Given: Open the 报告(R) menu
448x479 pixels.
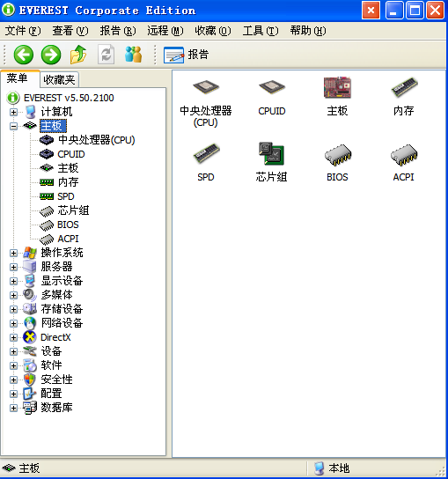Looking at the screenshot, I should (118, 31).
